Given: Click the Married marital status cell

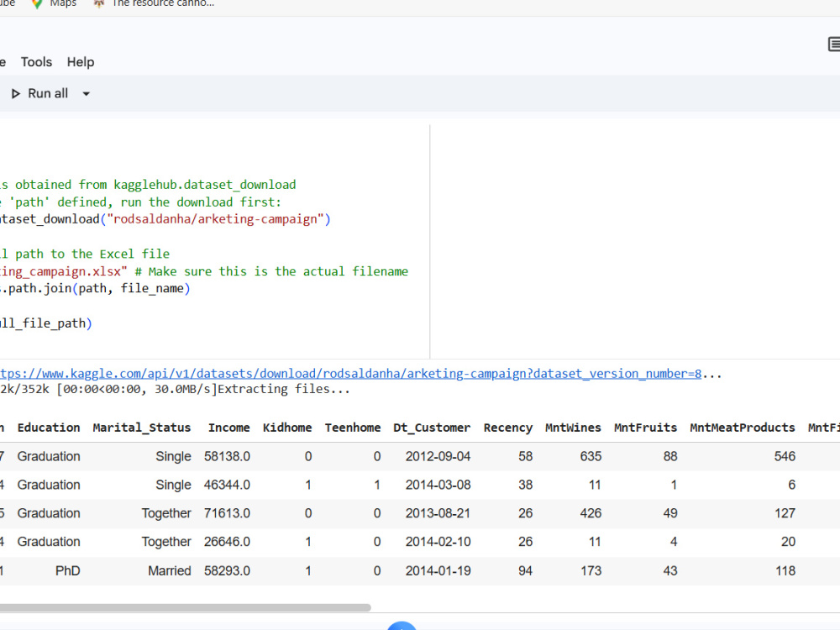Looking at the screenshot, I should tap(170, 571).
